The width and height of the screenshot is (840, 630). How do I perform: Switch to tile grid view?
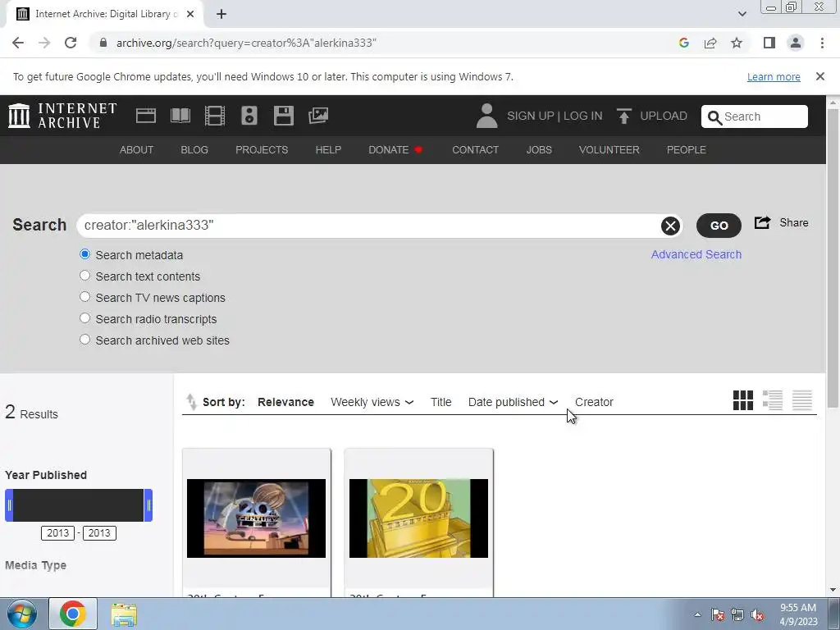[x=743, y=400]
